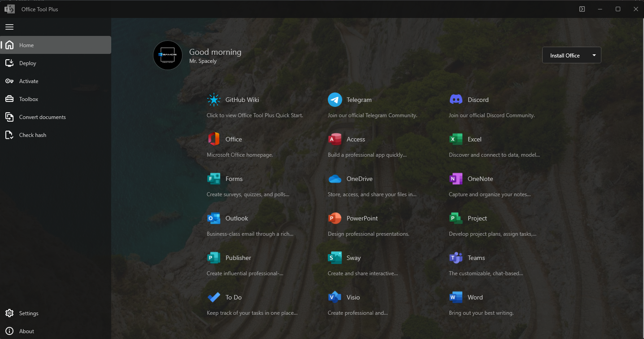
Task: Click the Discord icon
Action: click(456, 100)
